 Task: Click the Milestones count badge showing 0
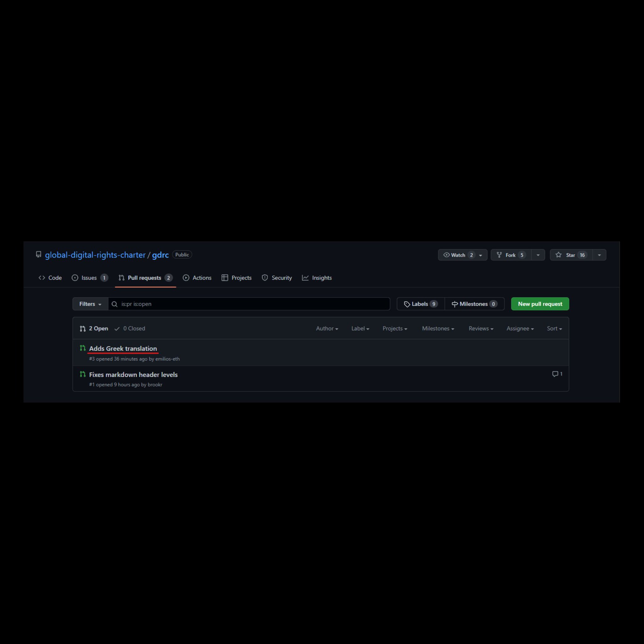[x=493, y=304]
